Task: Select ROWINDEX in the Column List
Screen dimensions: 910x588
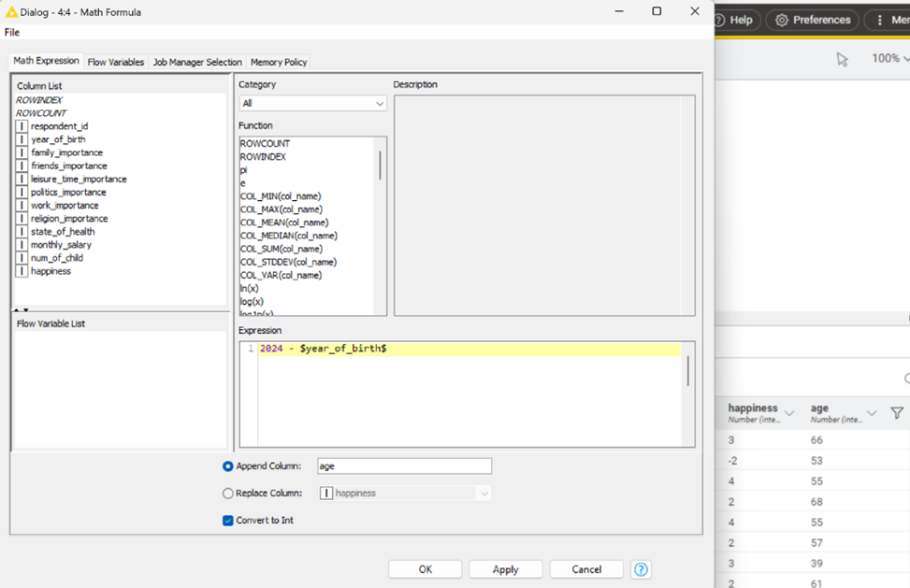Action: 39,100
